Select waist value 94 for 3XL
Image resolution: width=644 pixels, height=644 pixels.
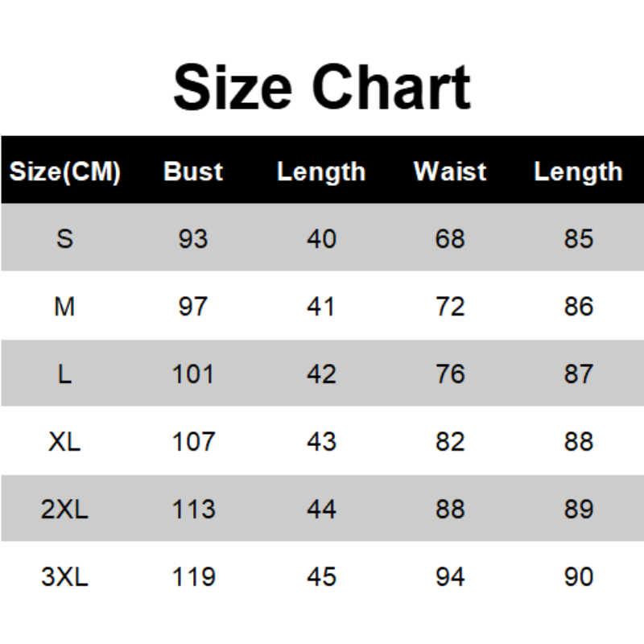[450, 577]
